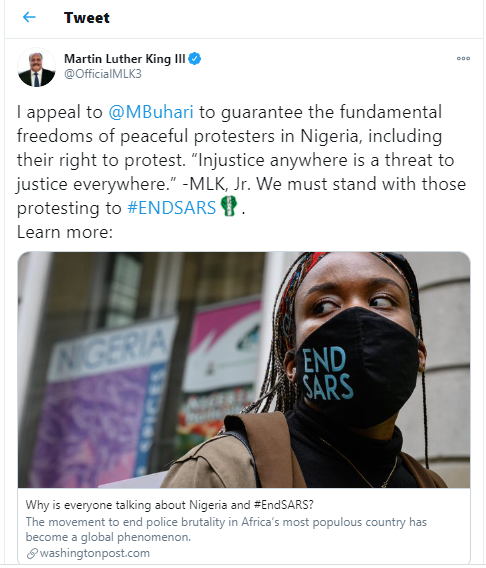
Task: Click the Martin Luther King III name
Action: coord(125,59)
